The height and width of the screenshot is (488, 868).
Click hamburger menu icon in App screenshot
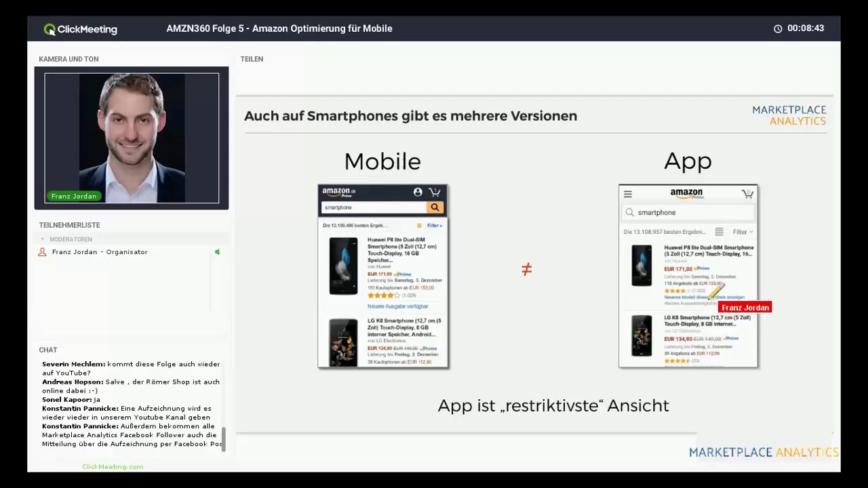pyautogui.click(x=628, y=195)
